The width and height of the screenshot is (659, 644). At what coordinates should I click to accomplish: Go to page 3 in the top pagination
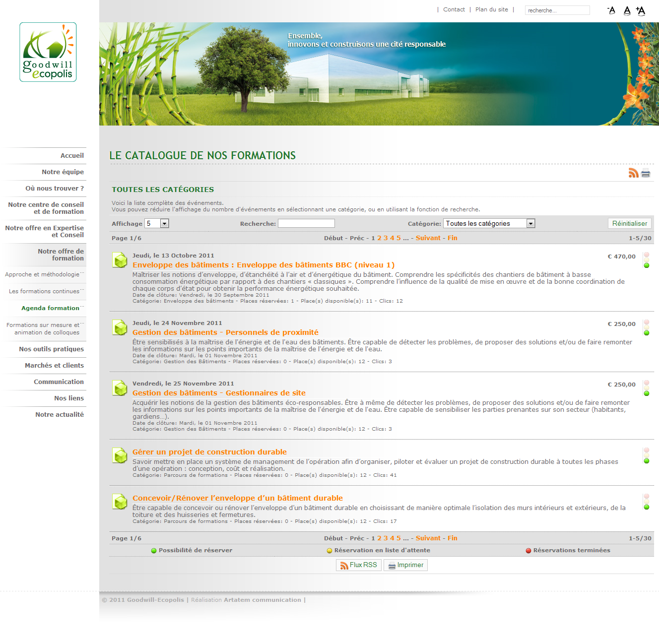pos(386,238)
